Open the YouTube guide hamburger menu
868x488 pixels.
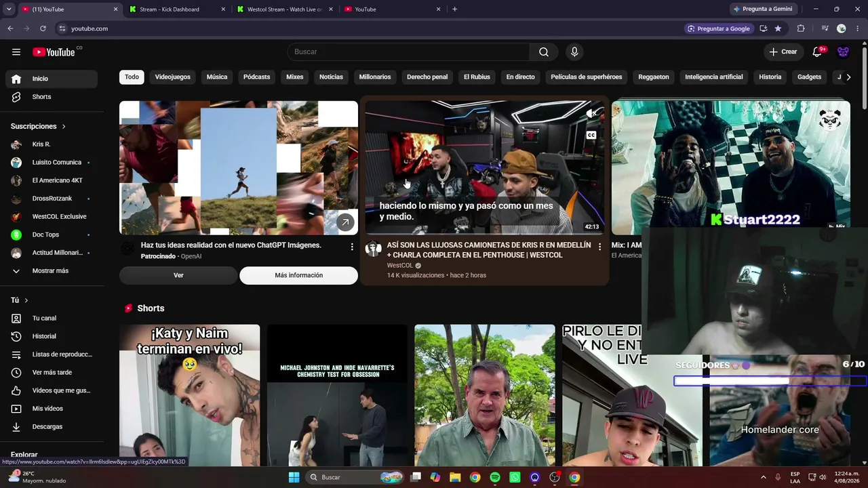pyautogui.click(x=16, y=52)
